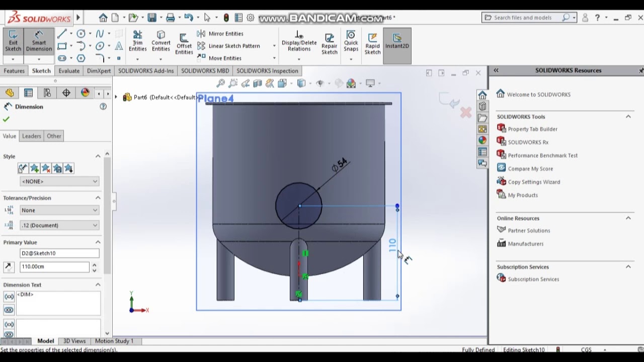644x362 pixels.
Task: Select the sketch Text tool
Action: [119, 46]
